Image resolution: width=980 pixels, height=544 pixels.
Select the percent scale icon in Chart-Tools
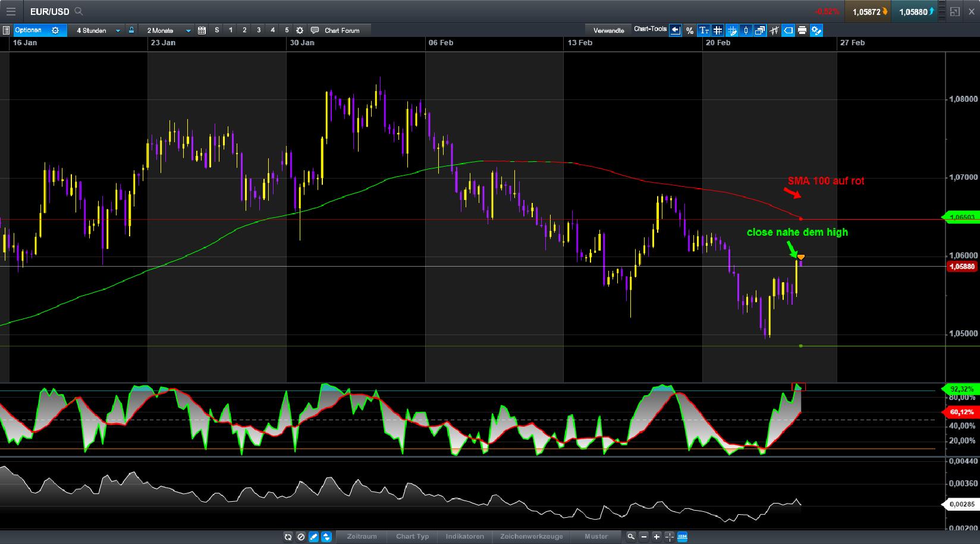(690, 30)
